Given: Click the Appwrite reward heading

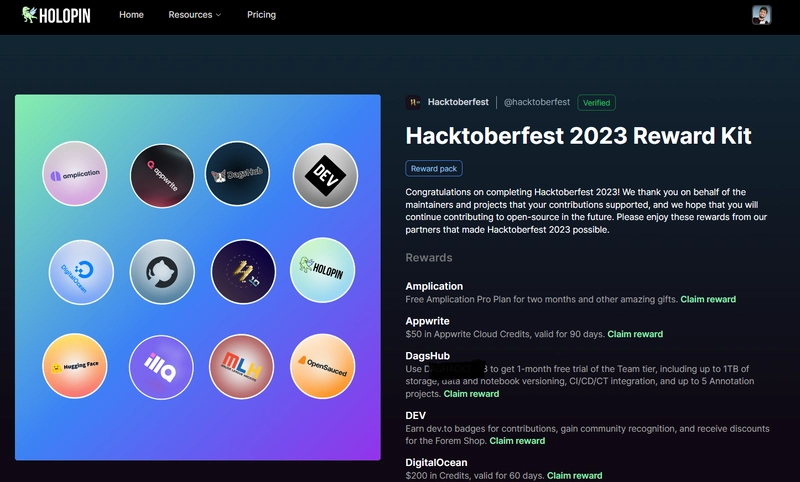Looking at the screenshot, I should pyautogui.click(x=428, y=321).
